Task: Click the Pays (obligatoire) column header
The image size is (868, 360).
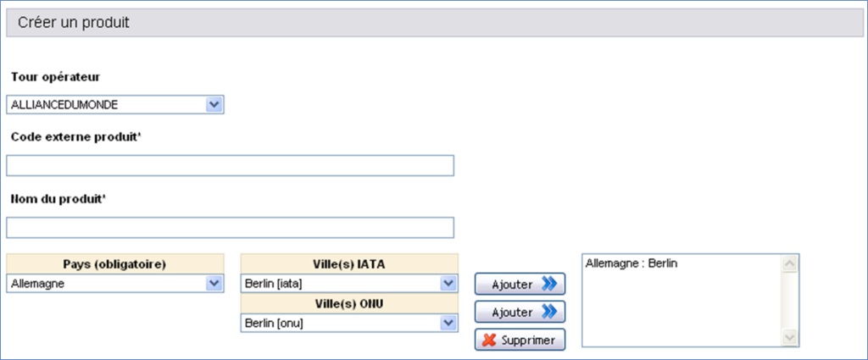Action: pyautogui.click(x=114, y=263)
